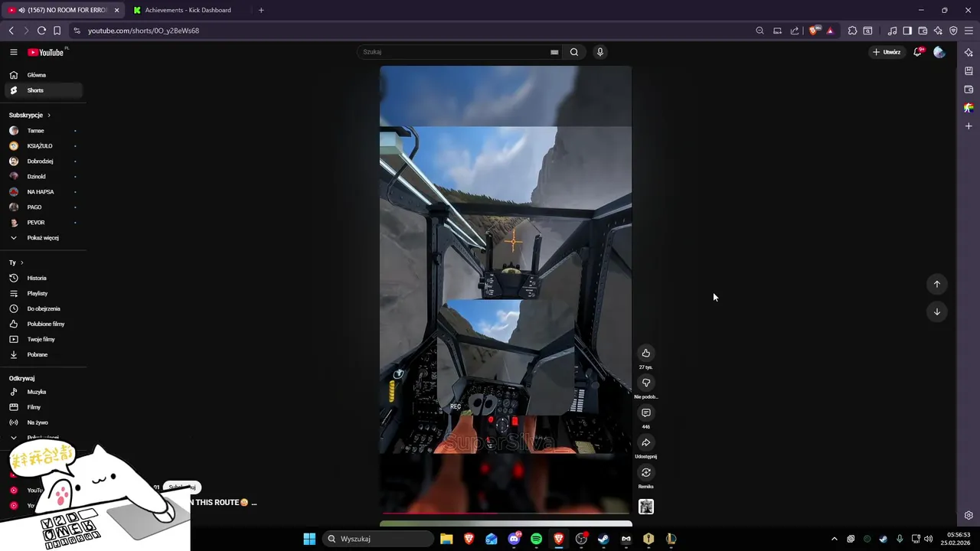The image size is (980, 551).
Task: Open Muzyka in Odkrywaj section
Action: click(x=43, y=392)
